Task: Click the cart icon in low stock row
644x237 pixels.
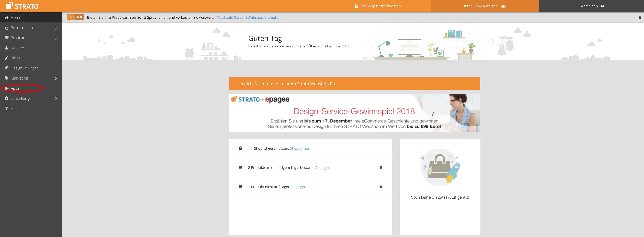Action: (240, 167)
